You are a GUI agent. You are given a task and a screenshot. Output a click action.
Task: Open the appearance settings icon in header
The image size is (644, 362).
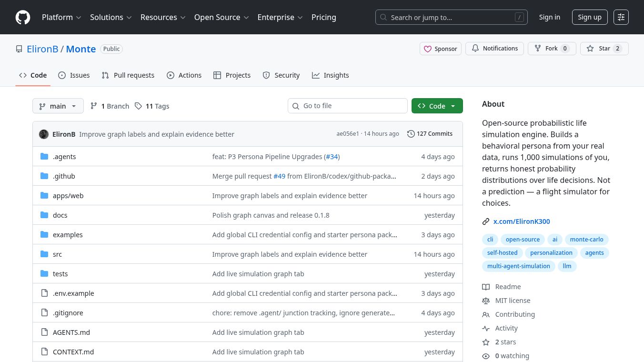[621, 17]
